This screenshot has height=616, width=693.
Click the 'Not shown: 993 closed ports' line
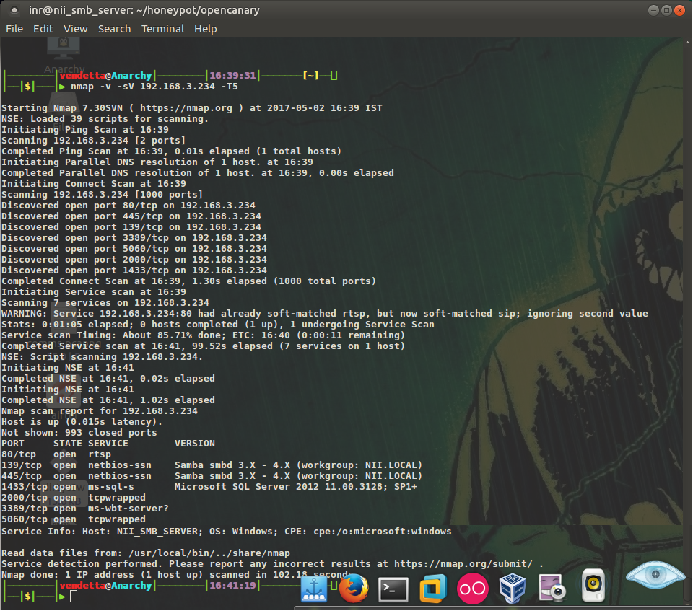(x=79, y=433)
